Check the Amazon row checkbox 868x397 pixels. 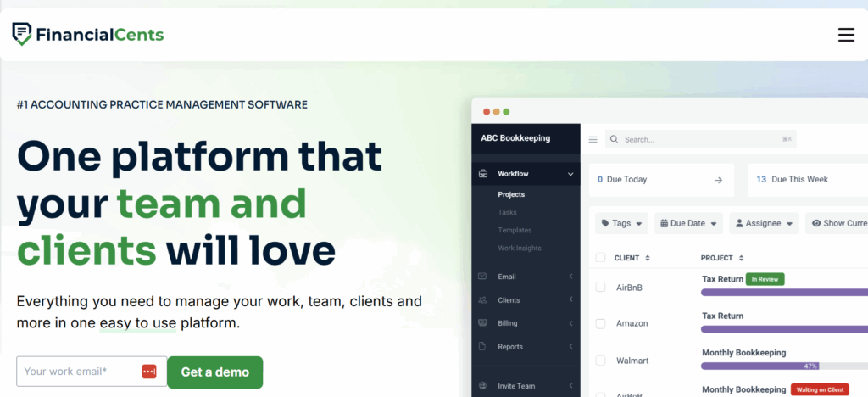pos(600,324)
